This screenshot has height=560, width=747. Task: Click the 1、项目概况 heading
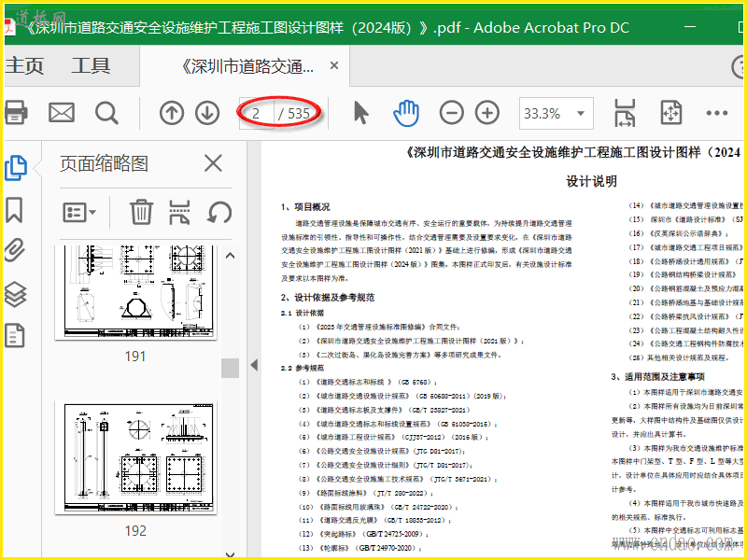[305, 207]
